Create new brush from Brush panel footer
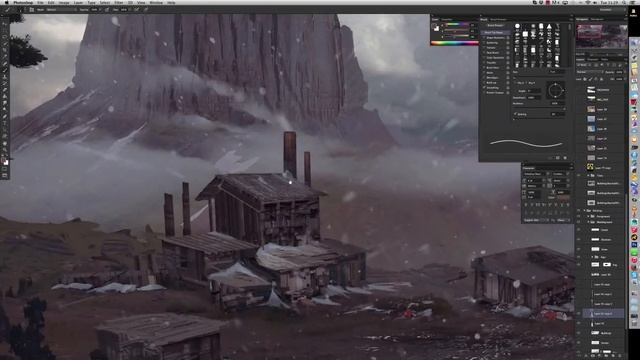 point(558,158)
